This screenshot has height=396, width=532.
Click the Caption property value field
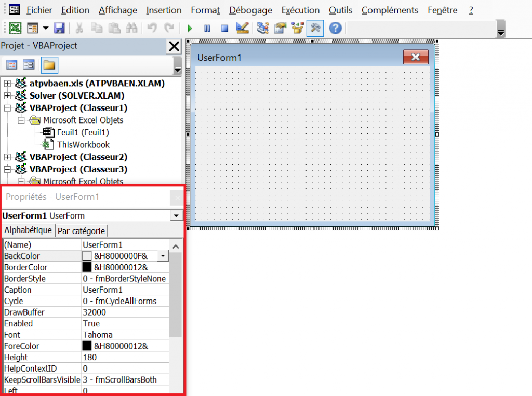click(125, 290)
